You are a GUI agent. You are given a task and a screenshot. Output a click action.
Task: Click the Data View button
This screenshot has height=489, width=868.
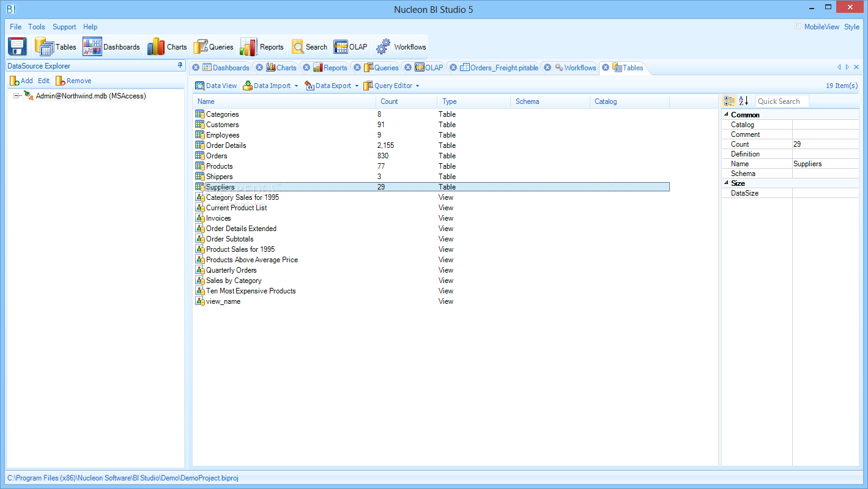(216, 86)
